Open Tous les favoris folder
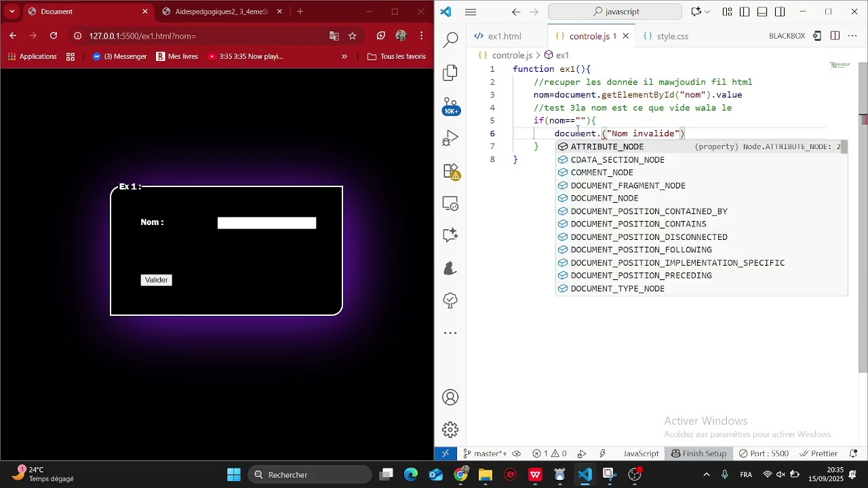 pos(397,56)
